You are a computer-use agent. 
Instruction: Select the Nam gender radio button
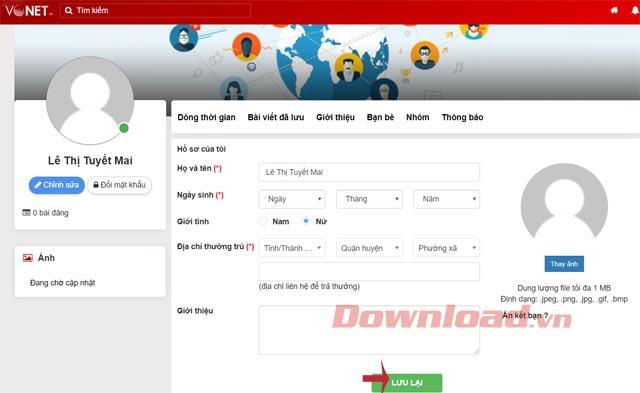click(263, 221)
